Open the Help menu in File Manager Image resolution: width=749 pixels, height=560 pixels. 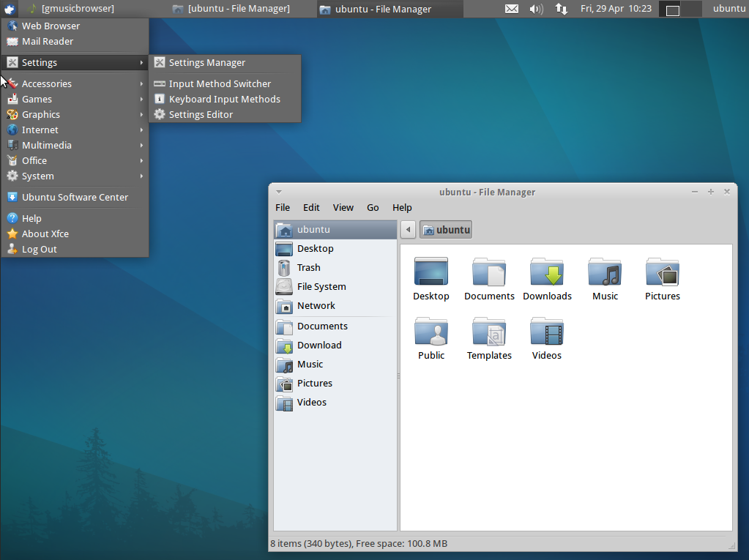tap(402, 208)
